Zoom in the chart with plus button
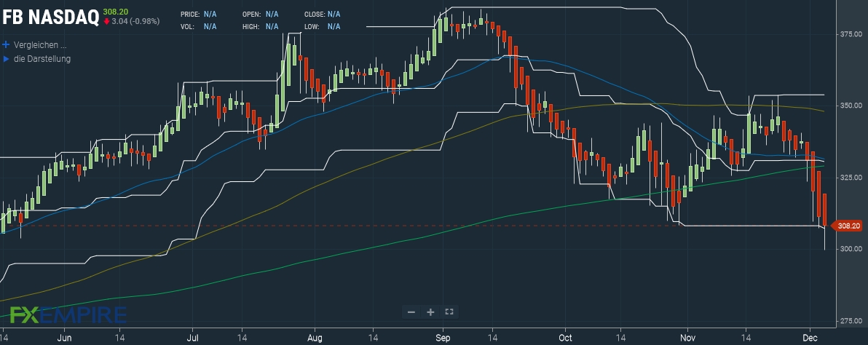This screenshot has width=868, height=345. (x=430, y=312)
